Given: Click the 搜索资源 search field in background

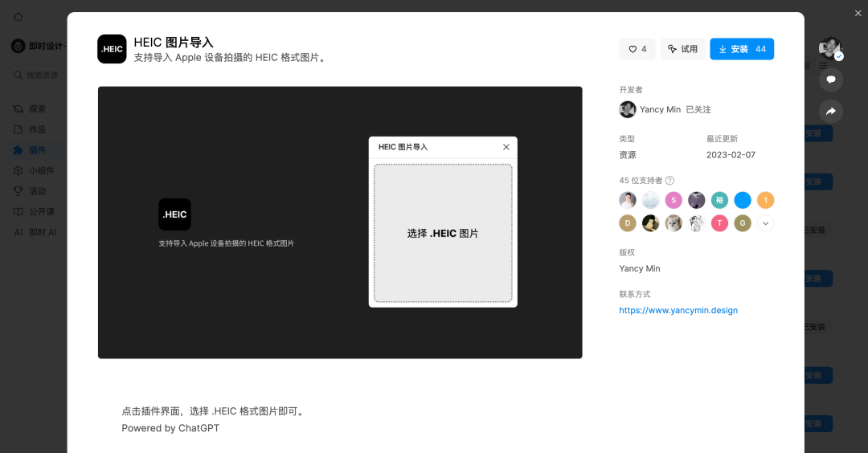Looking at the screenshot, I should 38,75.
